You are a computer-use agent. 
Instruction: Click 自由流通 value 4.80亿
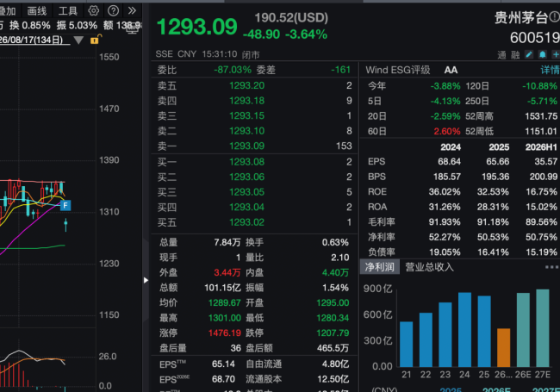(x=335, y=364)
